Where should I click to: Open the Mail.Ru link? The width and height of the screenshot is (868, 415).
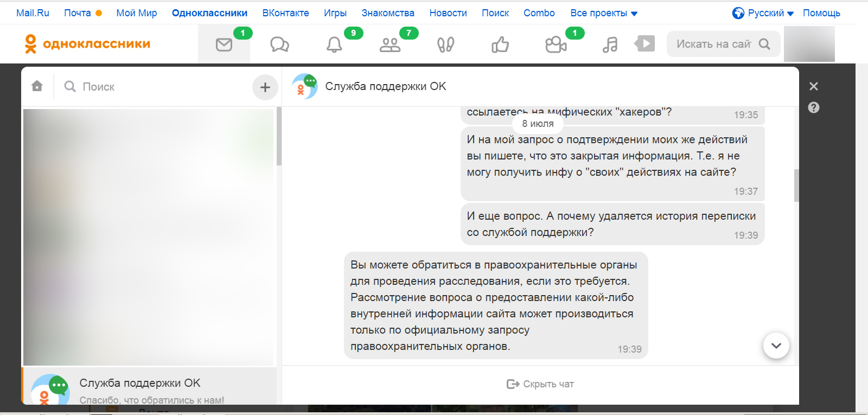coord(33,13)
